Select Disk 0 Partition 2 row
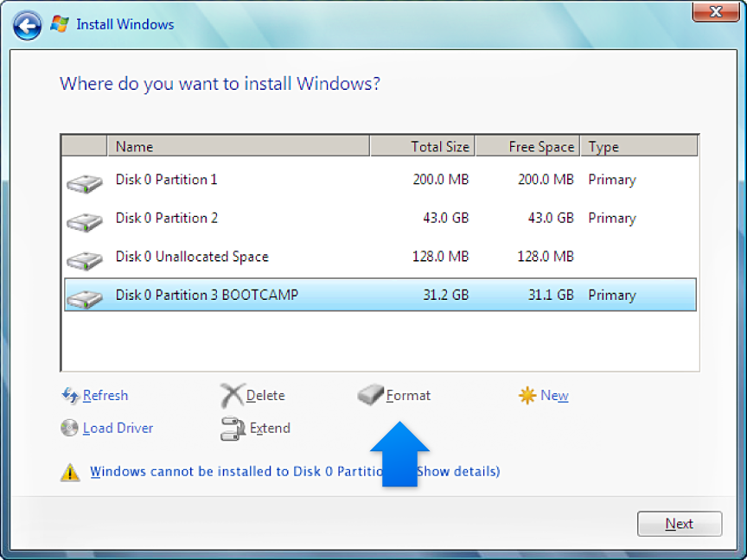747x560 pixels. (x=380, y=218)
